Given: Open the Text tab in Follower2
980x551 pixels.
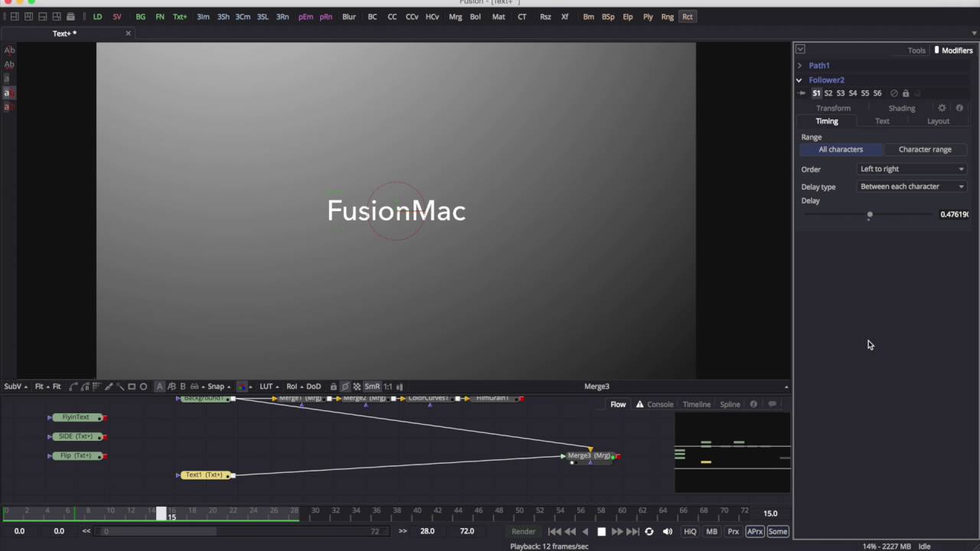Looking at the screenshot, I should click(882, 121).
